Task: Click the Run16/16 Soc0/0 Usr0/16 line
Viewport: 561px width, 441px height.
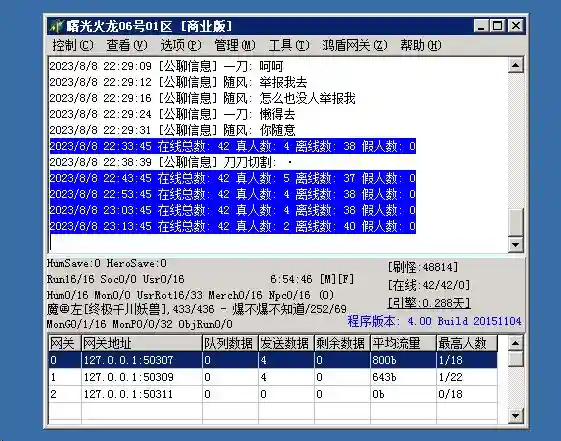Action: click(116, 279)
